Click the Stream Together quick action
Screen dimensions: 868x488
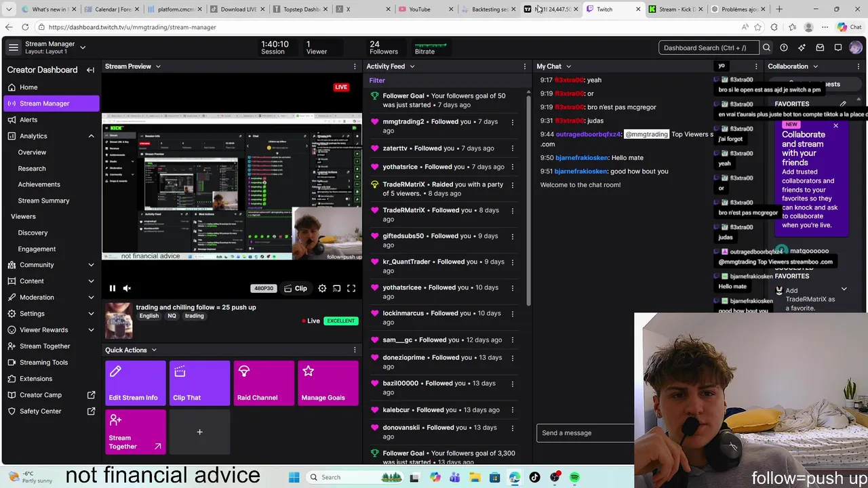(135, 432)
